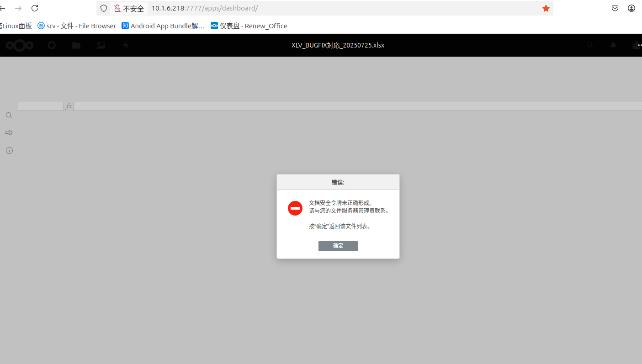Click the fx function button

[x=69, y=106]
